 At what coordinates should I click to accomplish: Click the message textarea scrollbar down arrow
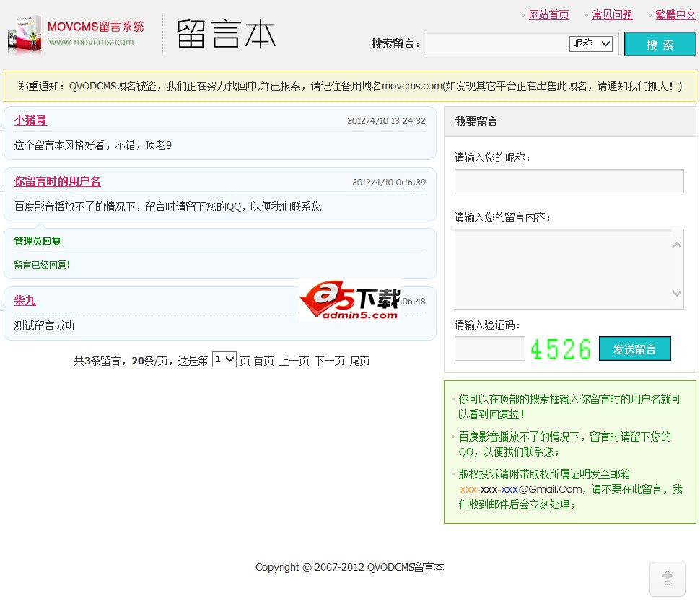(677, 294)
